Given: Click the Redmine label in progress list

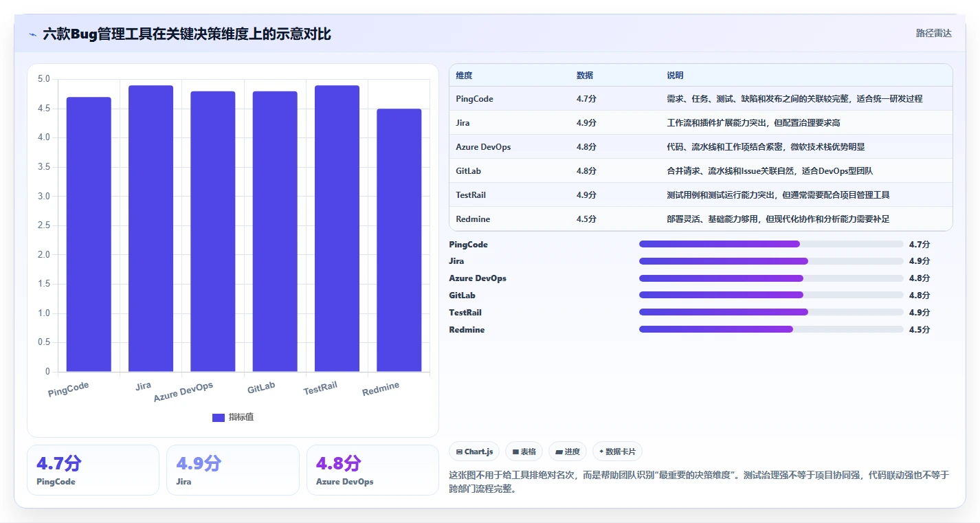Looking at the screenshot, I should 467,330.
